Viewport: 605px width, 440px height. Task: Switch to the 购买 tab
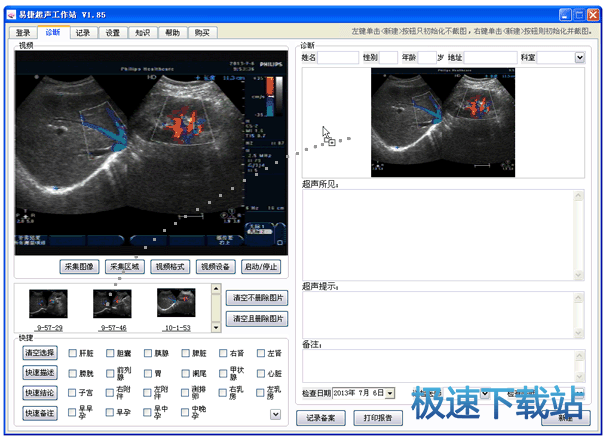pos(202,33)
